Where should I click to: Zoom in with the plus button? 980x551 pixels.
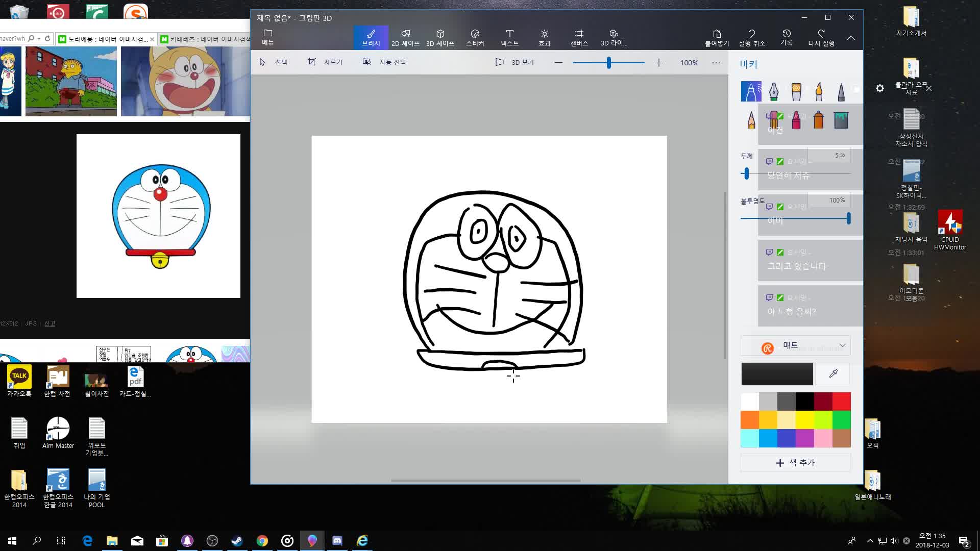pyautogui.click(x=659, y=63)
